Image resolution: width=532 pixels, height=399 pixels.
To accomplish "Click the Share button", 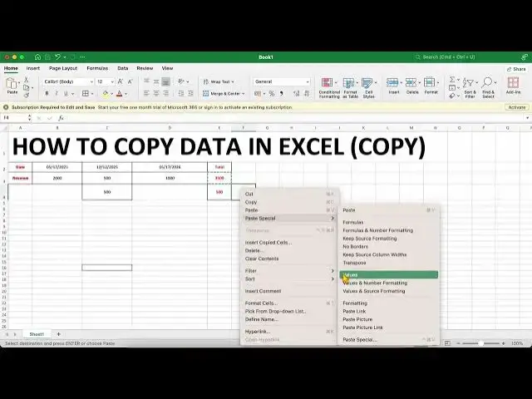I will pos(516,69).
